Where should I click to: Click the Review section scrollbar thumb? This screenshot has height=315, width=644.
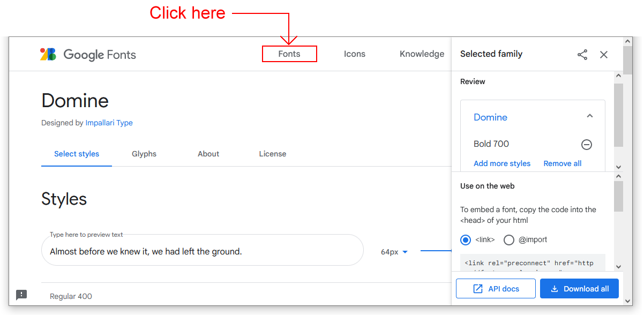click(618, 115)
